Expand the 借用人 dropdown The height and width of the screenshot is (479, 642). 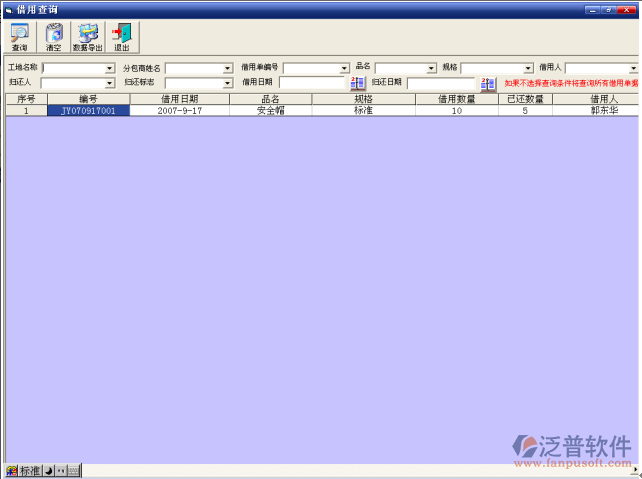633,68
